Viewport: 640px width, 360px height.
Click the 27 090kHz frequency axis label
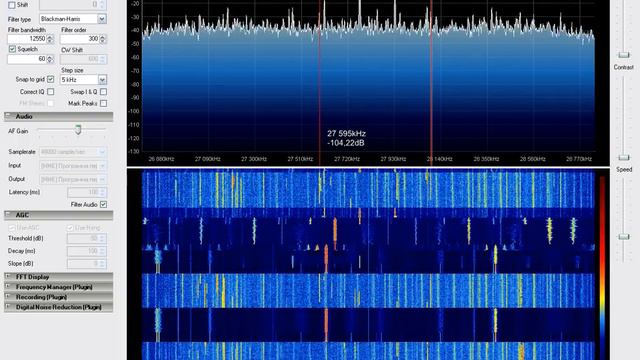(x=207, y=159)
